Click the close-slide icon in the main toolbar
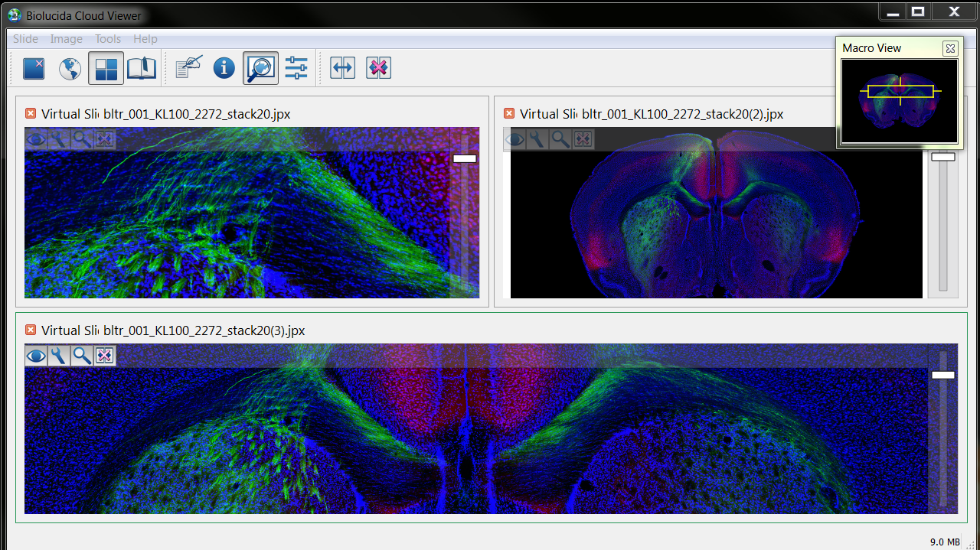The image size is (980, 550). pos(34,69)
